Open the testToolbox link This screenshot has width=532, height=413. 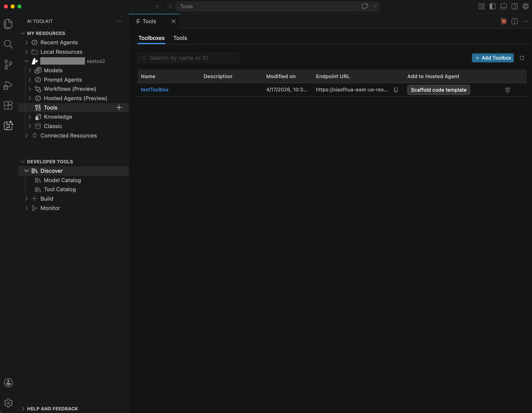pyautogui.click(x=155, y=90)
